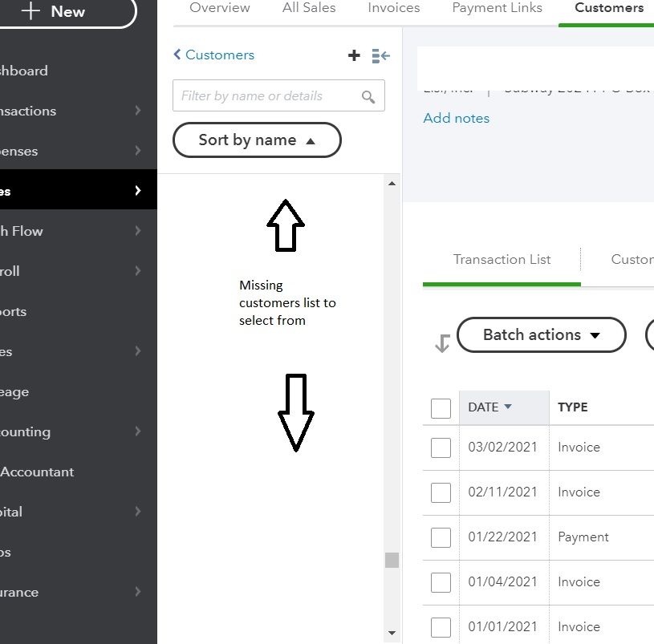The height and width of the screenshot is (644, 654).
Task: Check the 03/02/2021 Invoice row
Action: (x=441, y=448)
